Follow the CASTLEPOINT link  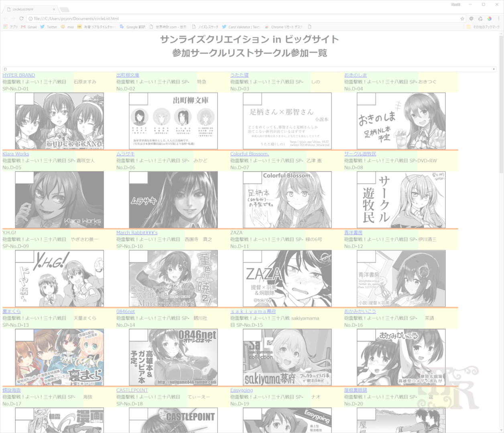(x=132, y=390)
